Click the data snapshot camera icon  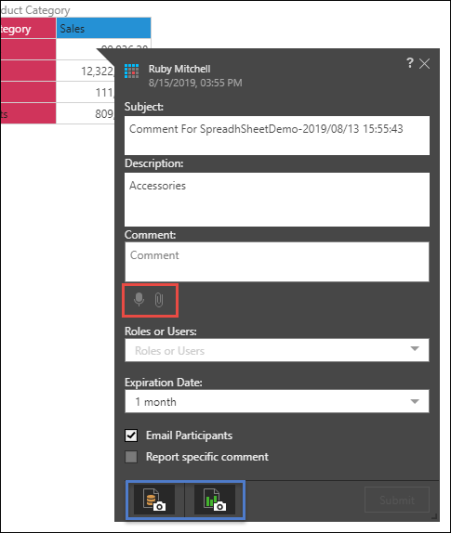click(x=154, y=499)
